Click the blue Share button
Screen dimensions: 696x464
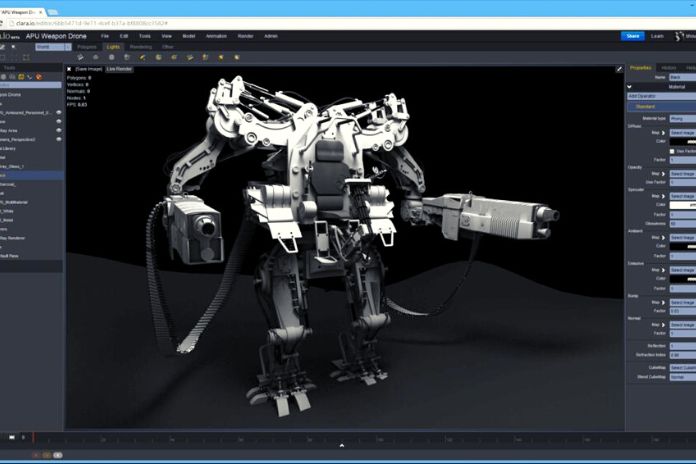pos(633,36)
